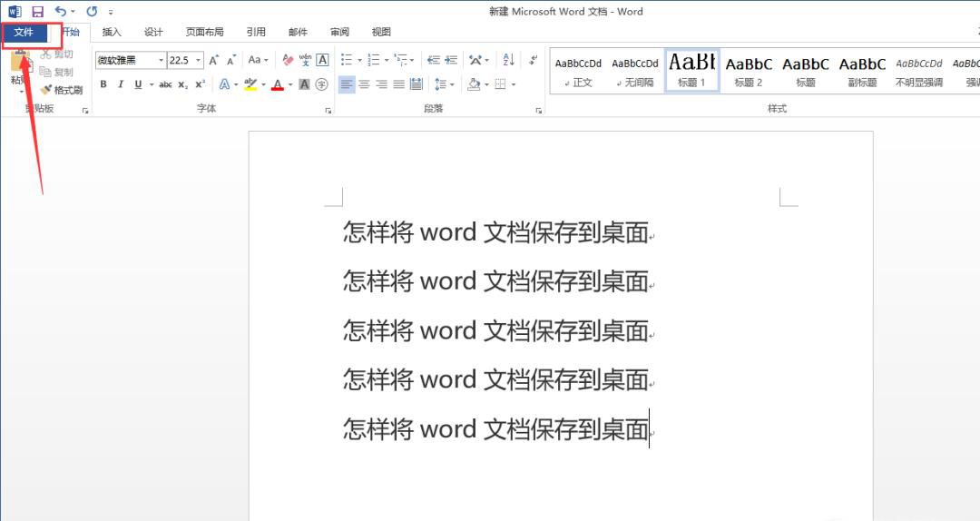Toggle Italic formatting
The width and height of the screenshot is (980, 521).
coord(121,84)
